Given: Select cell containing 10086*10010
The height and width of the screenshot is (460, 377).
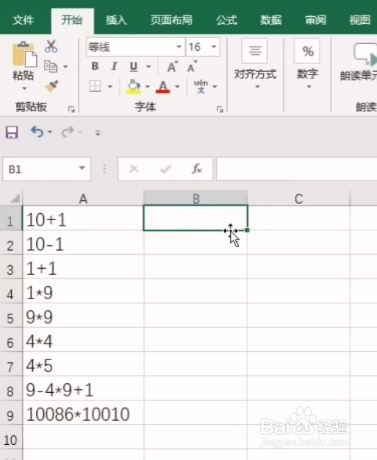Looking at the screenshot, I should click(83, 414).
